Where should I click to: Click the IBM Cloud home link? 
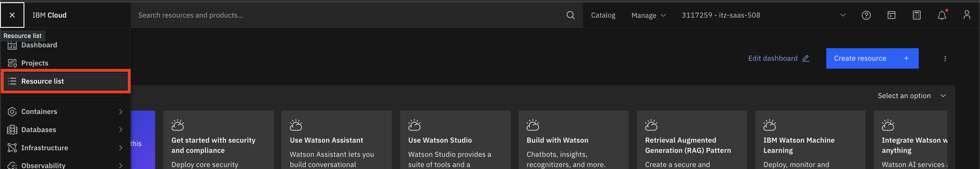[x=49, y=15]
